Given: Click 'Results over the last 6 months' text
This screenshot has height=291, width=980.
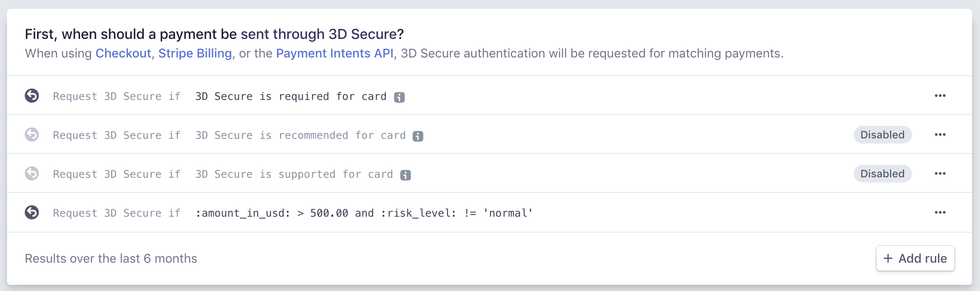Looking at the screenshot, I should pyautogui.click(x=111, y=258).
